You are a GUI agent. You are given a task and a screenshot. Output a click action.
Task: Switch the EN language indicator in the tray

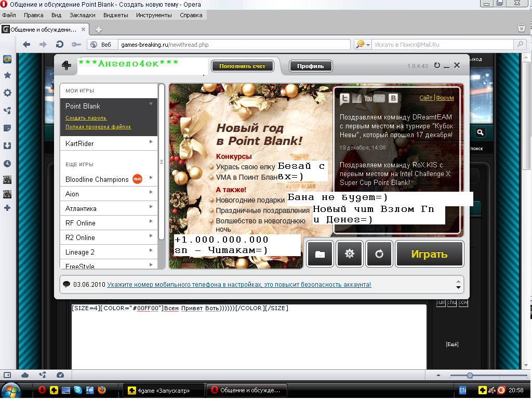pos(462,390)
